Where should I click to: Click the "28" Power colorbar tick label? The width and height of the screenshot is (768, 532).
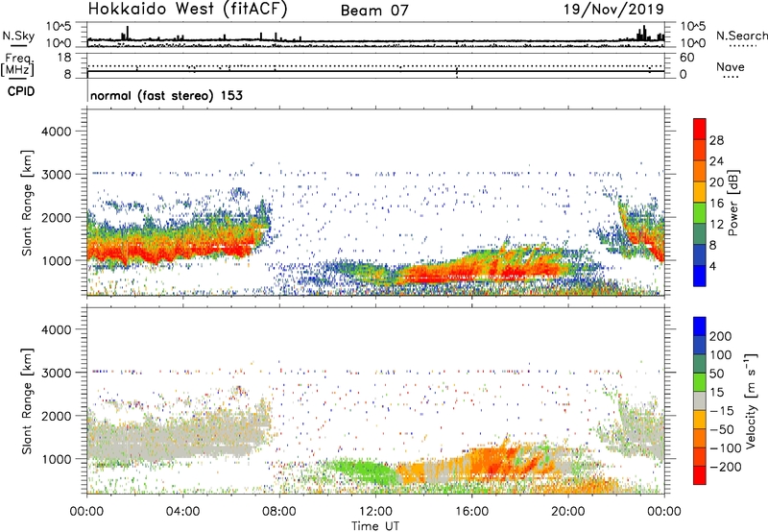click(716, 140)
